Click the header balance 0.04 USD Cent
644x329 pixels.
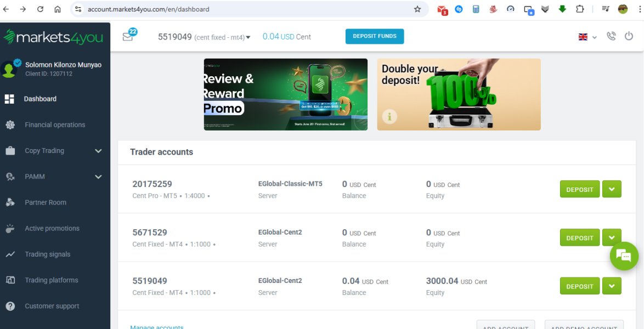point(287,37)
